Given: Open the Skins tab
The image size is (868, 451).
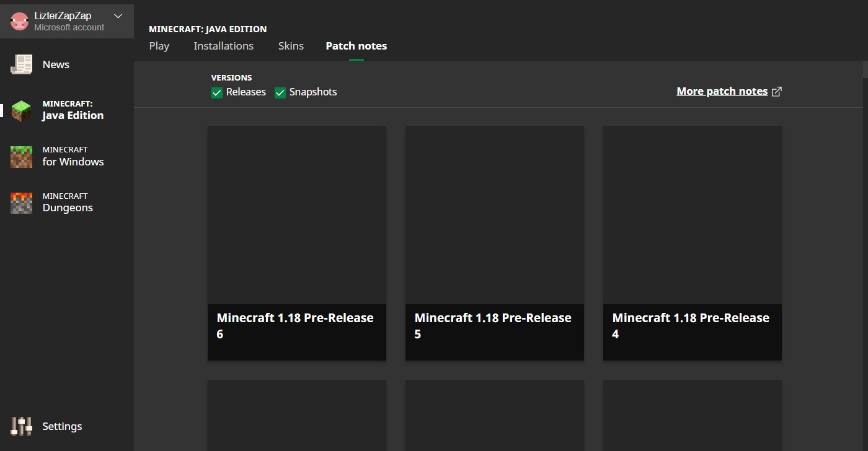Looking at the screenshot, I should coord(291,46).
